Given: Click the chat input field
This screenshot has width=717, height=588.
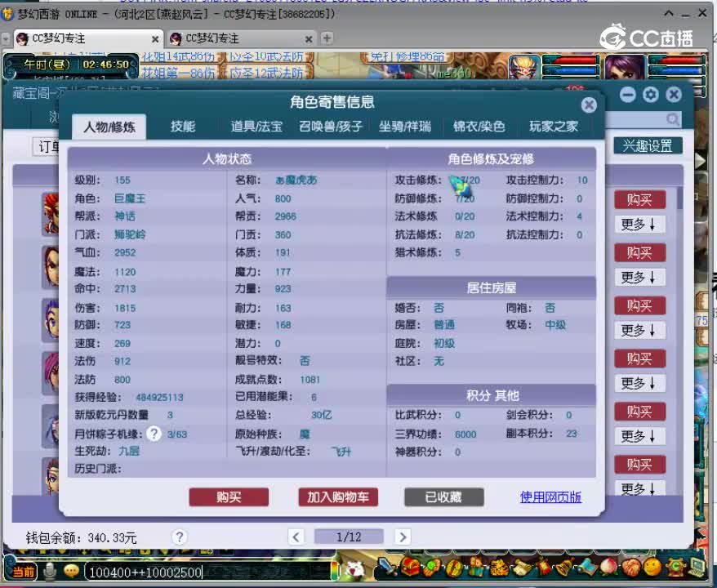Looking at the screenshot, I should (x=208, y=572).
